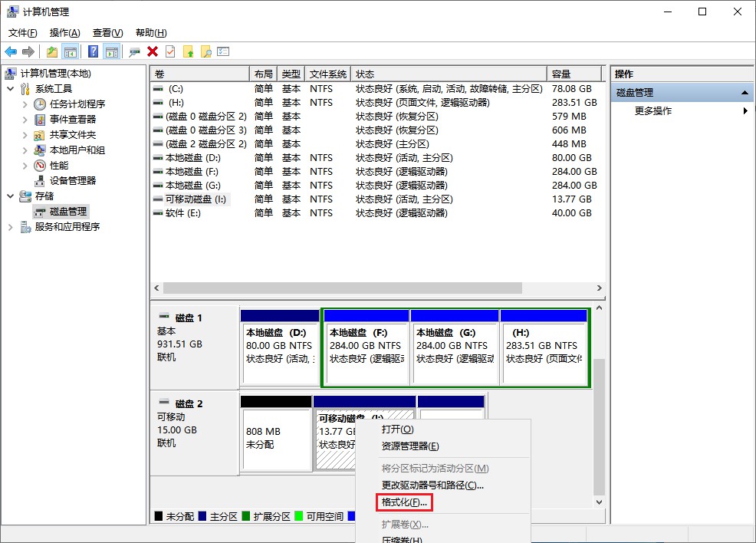Select 服务和应用程序 tree item
Image resolution: width=756 pixels, height=543 pixels.
pos(67,227)
